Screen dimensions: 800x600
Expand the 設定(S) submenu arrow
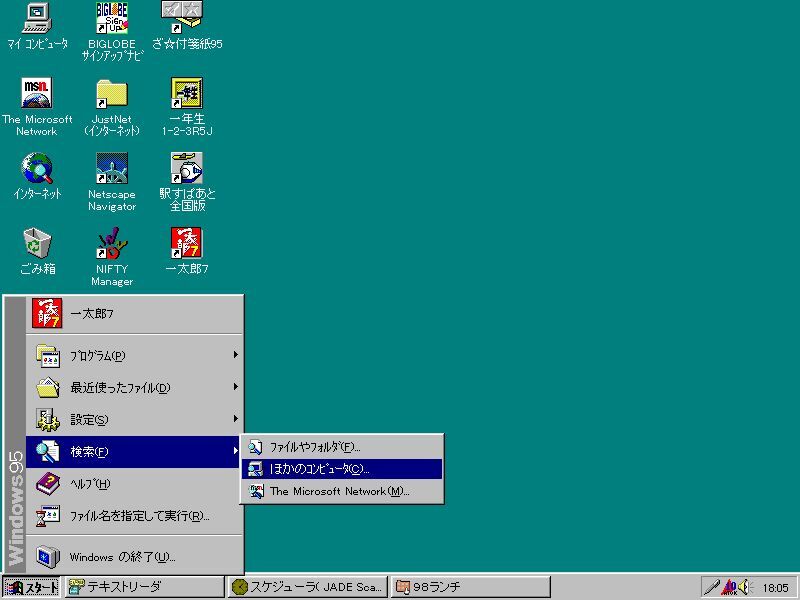pyautogui.click(x=235, y=419)
